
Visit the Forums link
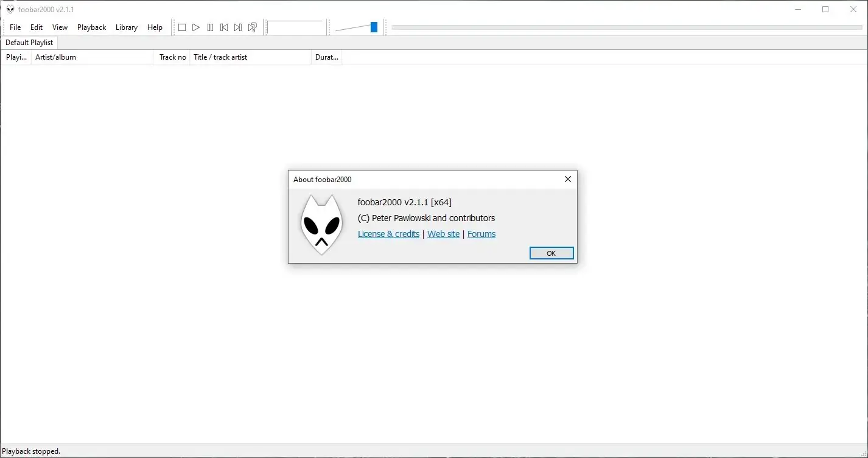pyautogui.click(x=481, y=234)
